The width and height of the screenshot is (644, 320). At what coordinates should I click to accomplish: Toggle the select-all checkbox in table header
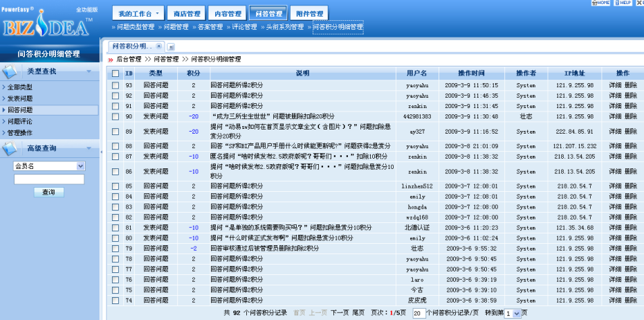116,73
